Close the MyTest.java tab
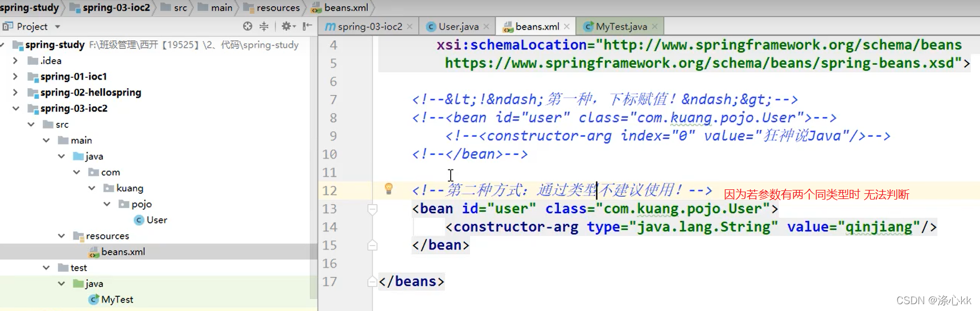This screenshot has height=311, width=980. (x=654, y=26)
